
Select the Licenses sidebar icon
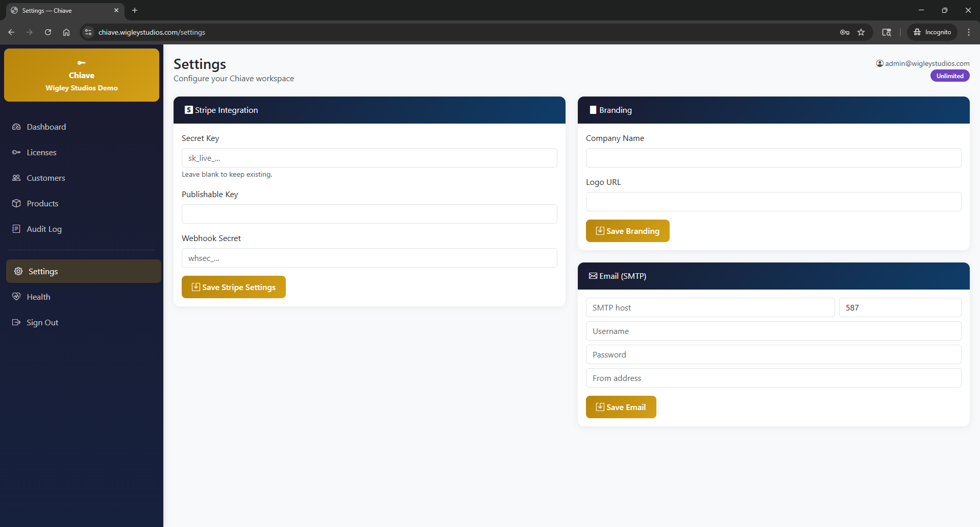pyautogui.click(x=16, y=152)
